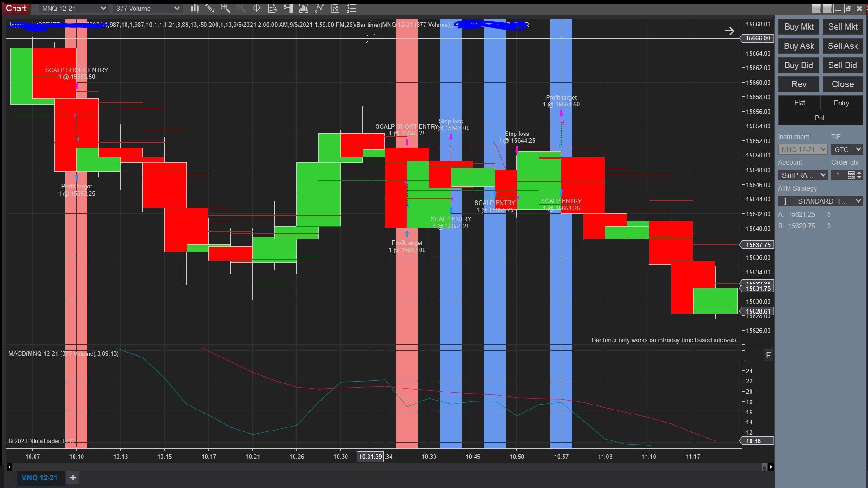Open the Properties list icon
This screenshot has height=488, width=868.
tap(351, 8)
